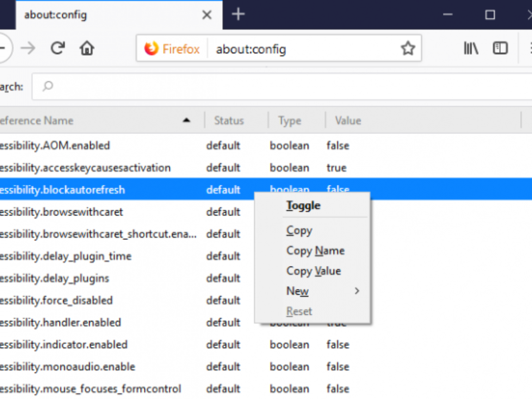The image size is (532, 399).
Task: Expand the New submenu arrow
Action: click(357, 291)
